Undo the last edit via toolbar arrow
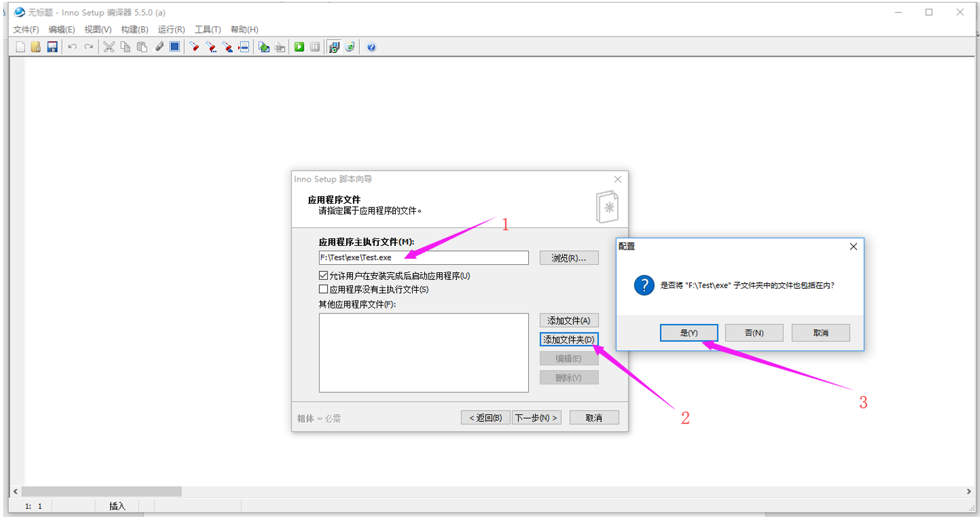 point(72,47)
